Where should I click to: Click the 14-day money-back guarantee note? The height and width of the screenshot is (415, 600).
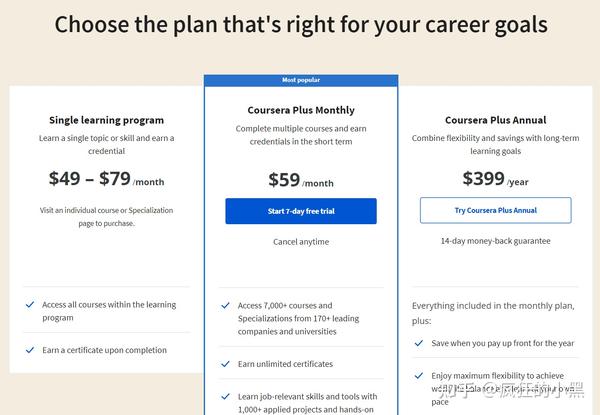pos(495,241)
